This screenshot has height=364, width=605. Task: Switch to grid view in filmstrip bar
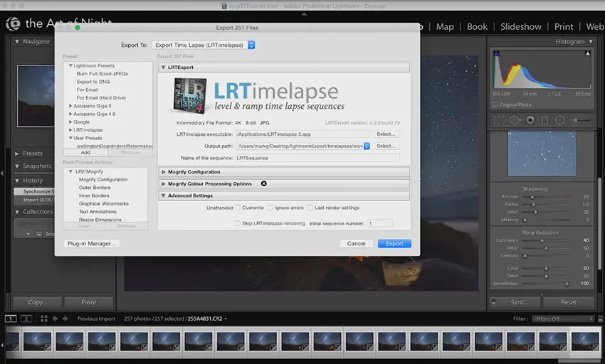click(x=44, y=318)
